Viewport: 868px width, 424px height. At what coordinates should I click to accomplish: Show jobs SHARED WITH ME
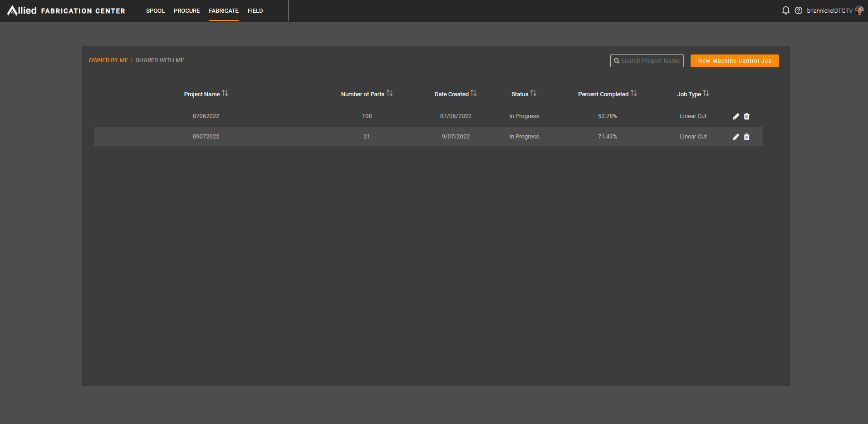click(x=160, y=60)
